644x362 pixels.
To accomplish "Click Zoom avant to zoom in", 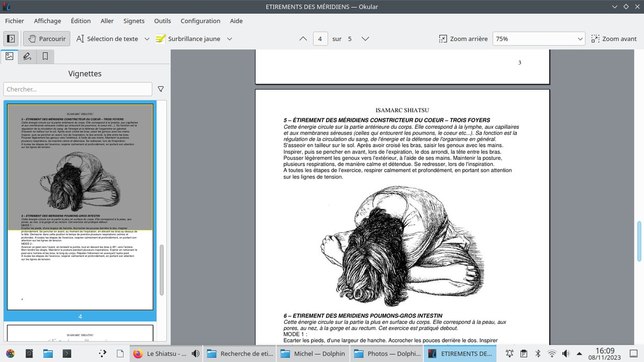I will (x=614, y=39).
